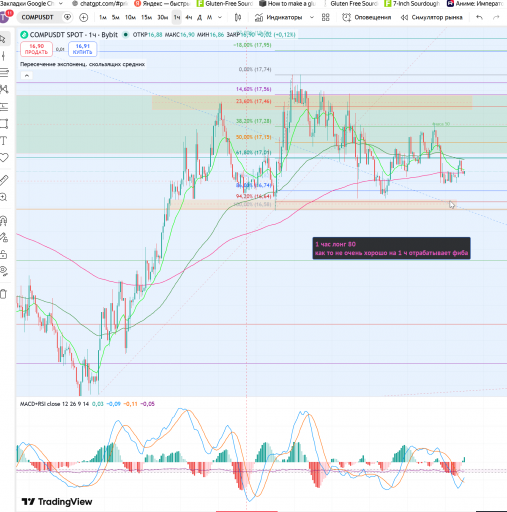The width and height of the screenshot is (507, 512).
Task: Open the chatgpt.com bookmark
Action: pyautogui.click(x=100, y=4)
